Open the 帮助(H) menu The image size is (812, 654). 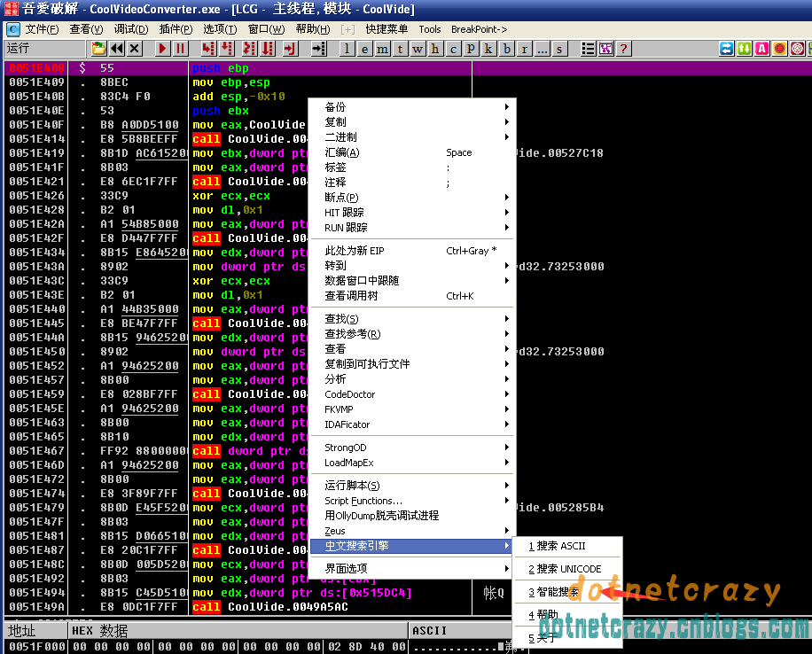click(313, 29)
